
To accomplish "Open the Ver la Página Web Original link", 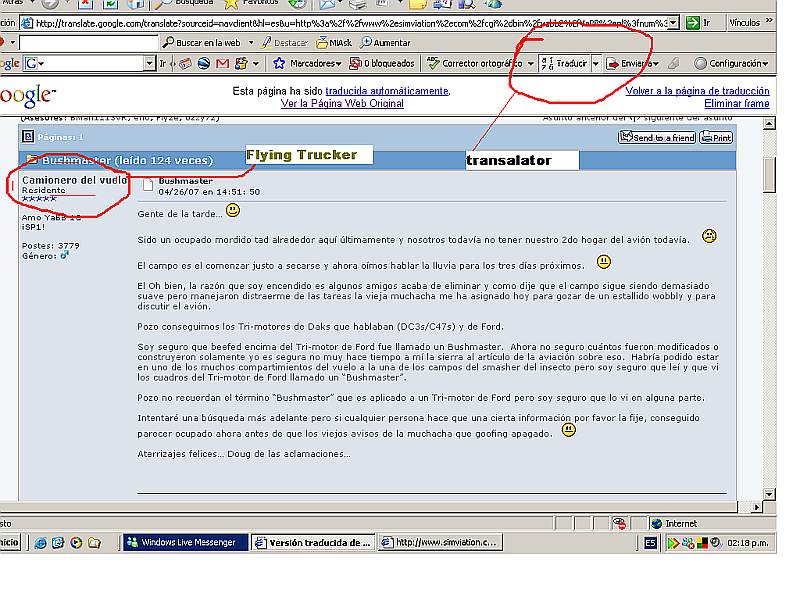I will 342,104.
